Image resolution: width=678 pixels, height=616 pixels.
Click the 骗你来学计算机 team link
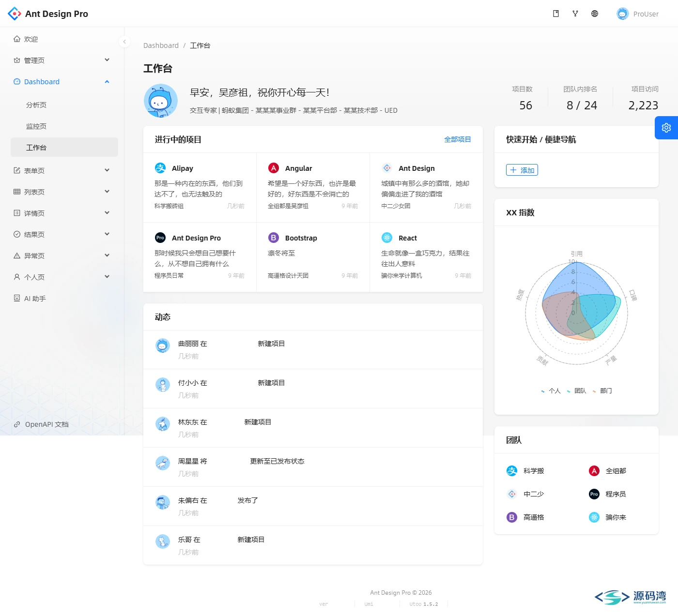click(x=401, y=276)
